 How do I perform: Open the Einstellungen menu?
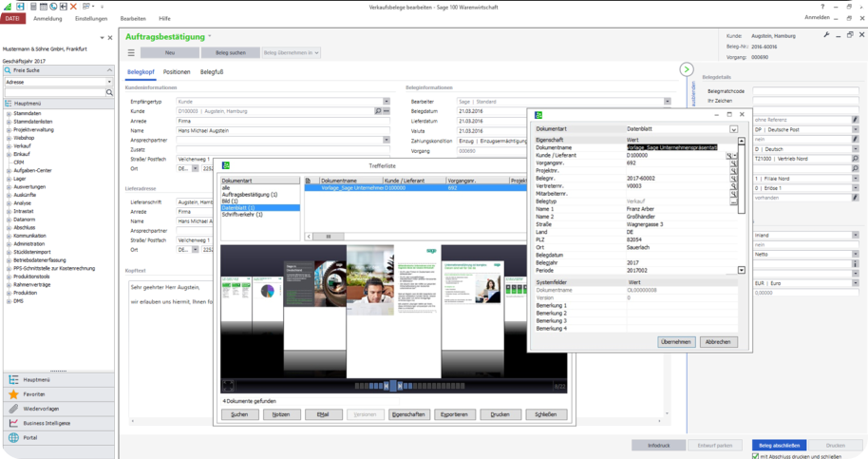point(91,18)
